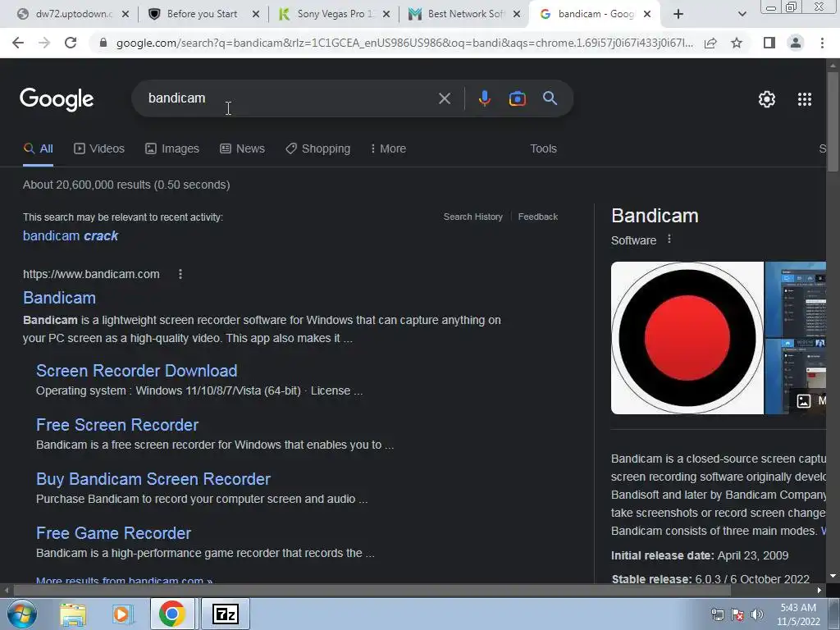Click the site lock icon
840x630 pixels.
click(x=103, y=43)
